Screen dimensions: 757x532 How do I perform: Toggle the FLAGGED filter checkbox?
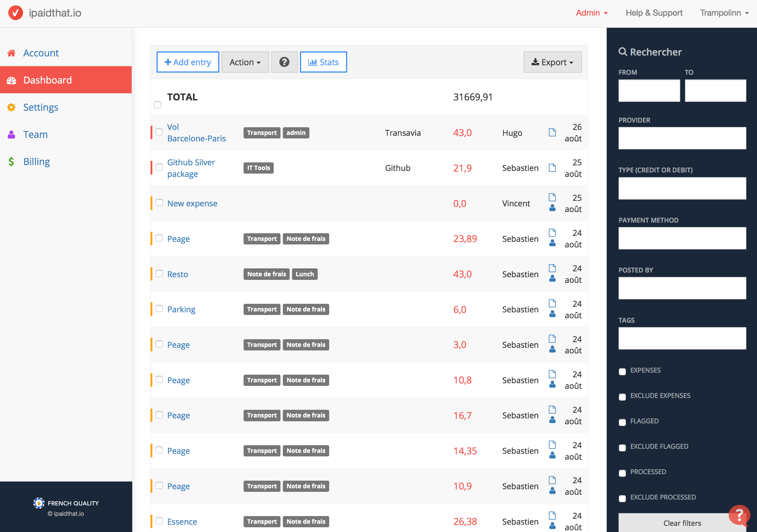point(622,422)
